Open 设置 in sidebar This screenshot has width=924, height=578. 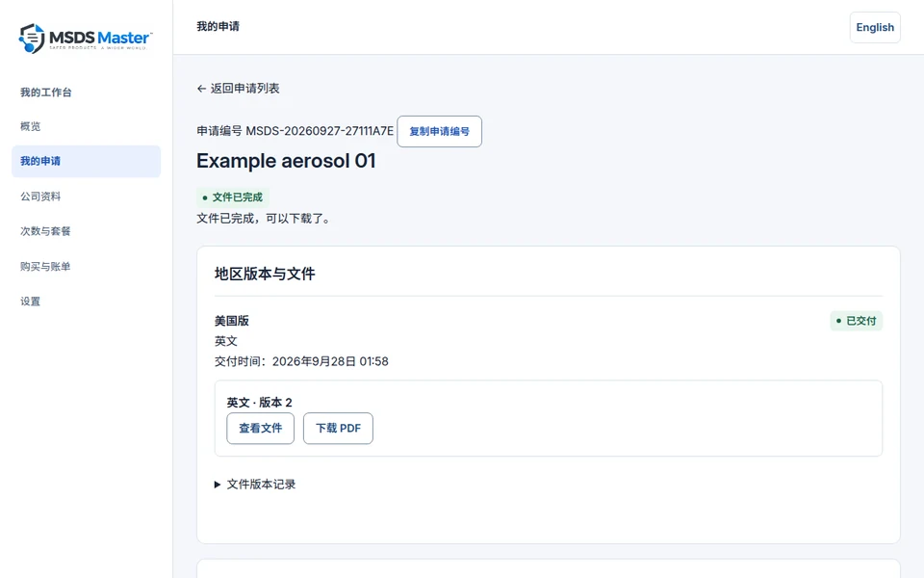tap(31, 302)
